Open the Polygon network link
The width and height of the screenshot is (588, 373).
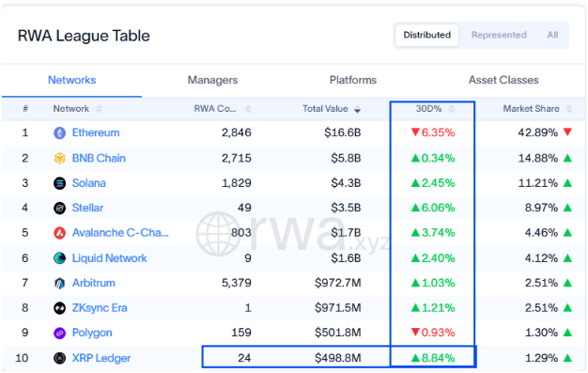coord(92,333)
